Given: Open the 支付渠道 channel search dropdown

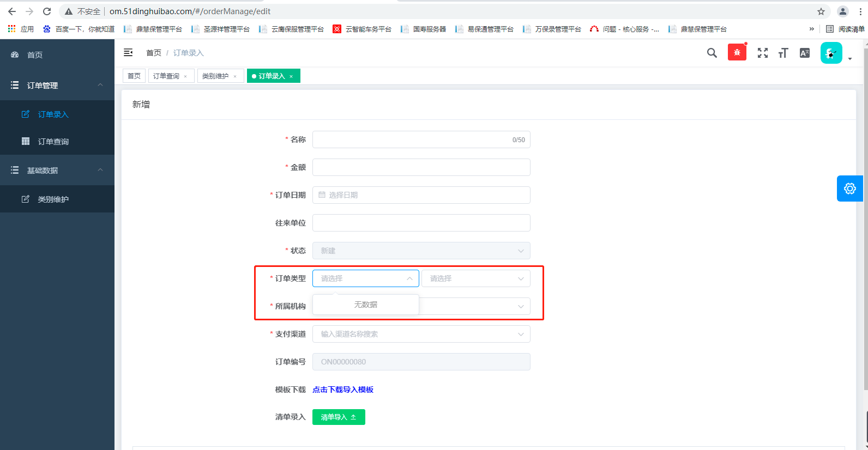Looking at the screenshot, I should point(421,334).
